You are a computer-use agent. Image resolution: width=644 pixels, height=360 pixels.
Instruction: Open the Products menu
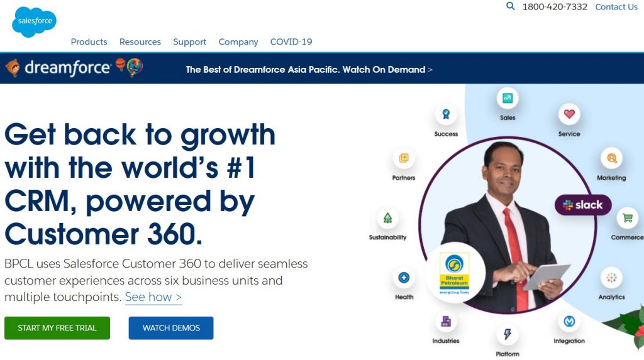(89, 42)
